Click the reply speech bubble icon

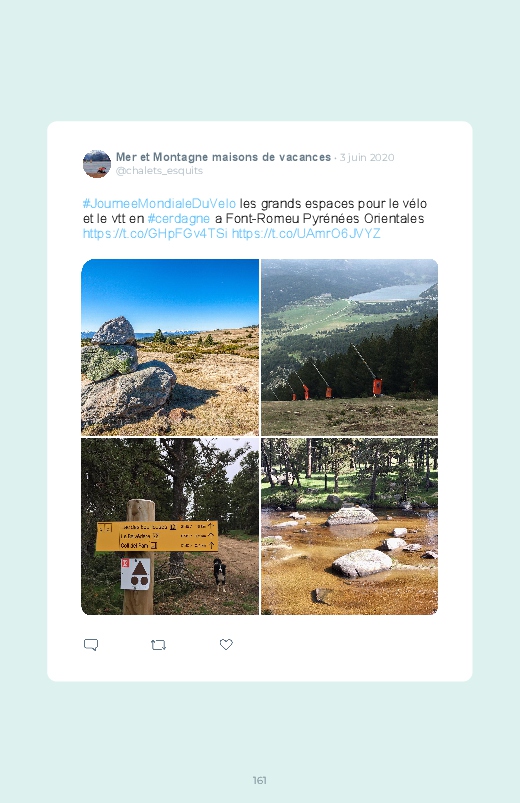tap(91, 645)
